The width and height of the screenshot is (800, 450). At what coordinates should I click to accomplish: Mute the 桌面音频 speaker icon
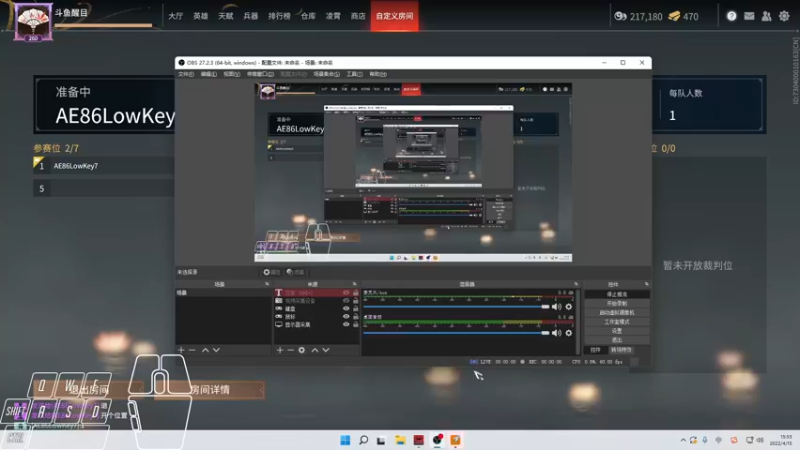point(557,333)
